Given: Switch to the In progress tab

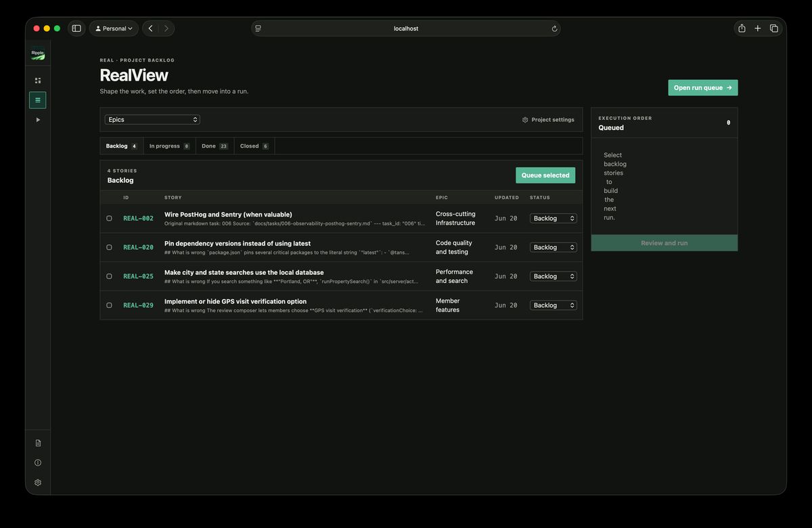Looking at the screenshot, I should click(x=169, y=146).
